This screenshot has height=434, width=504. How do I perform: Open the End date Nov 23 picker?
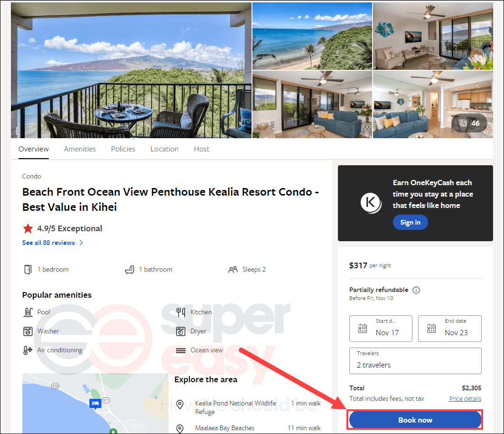(x=450, y=329)
